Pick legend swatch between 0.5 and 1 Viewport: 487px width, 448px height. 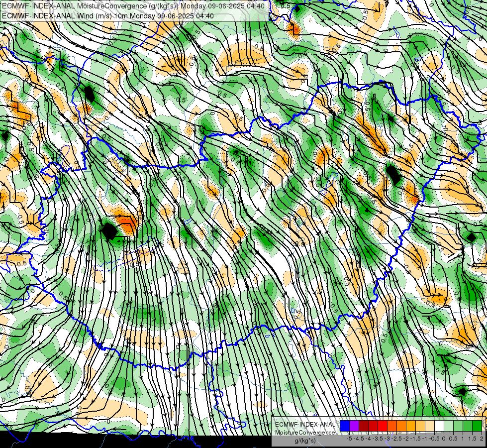tap(458, 426)
